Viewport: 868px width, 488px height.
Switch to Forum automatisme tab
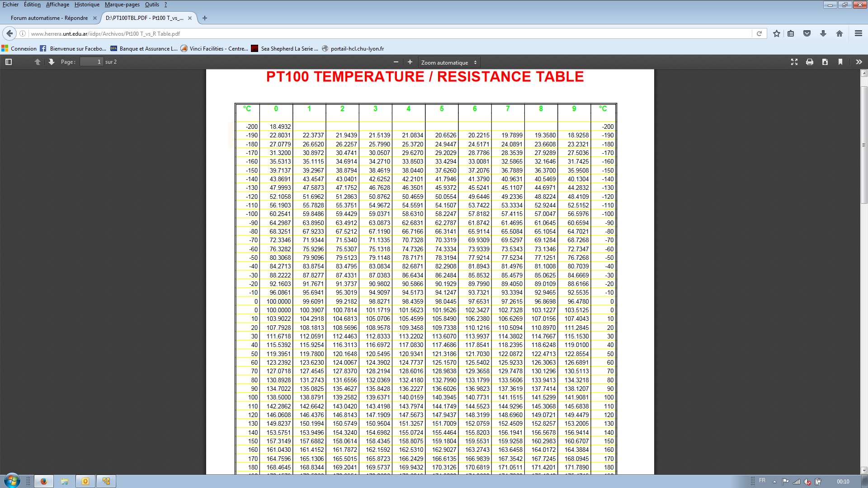[49, 18]
